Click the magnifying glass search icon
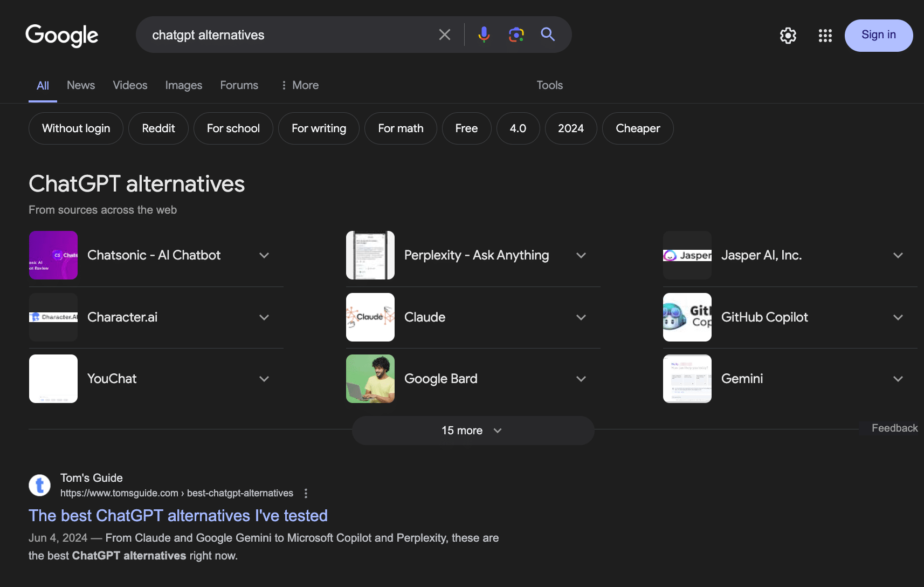924x587 pixels. [x=548, y=35]
